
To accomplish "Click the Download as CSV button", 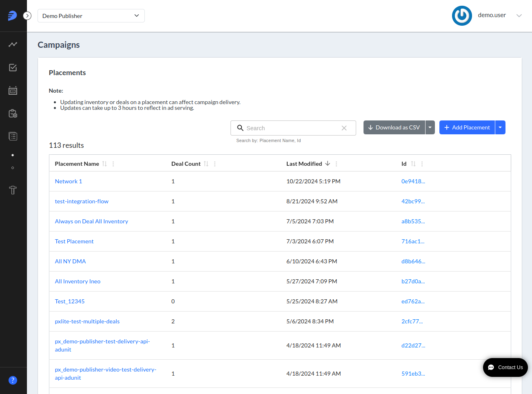I will coord(394,127).
